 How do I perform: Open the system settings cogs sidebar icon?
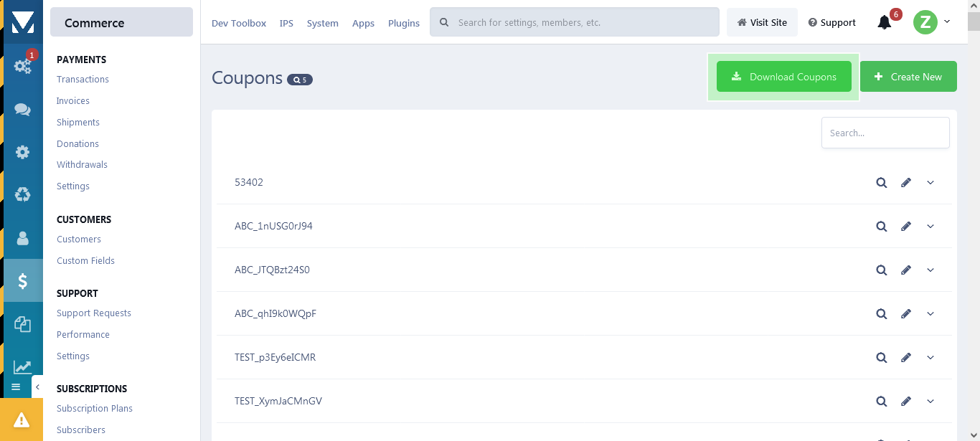(x=23, y=66)
